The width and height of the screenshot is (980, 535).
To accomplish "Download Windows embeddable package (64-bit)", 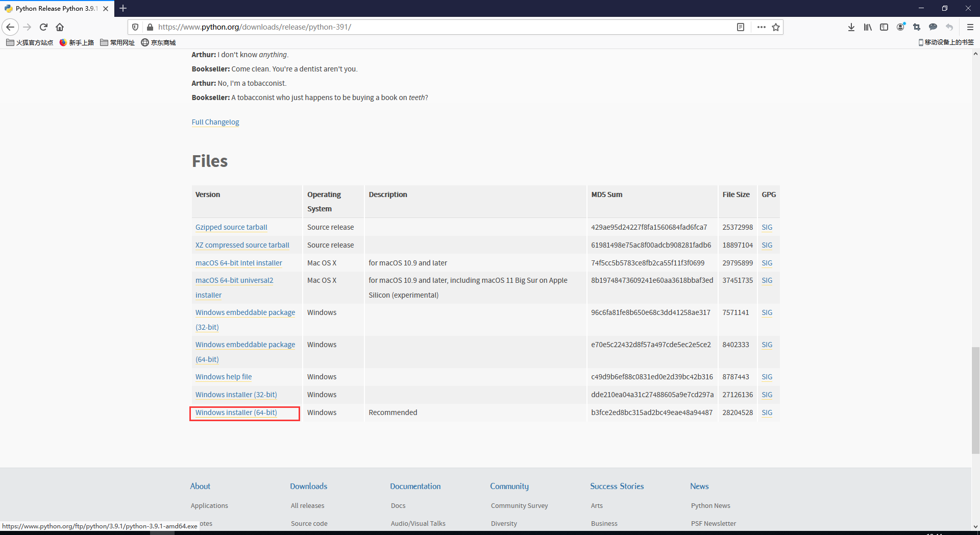I will pos(245,345).
